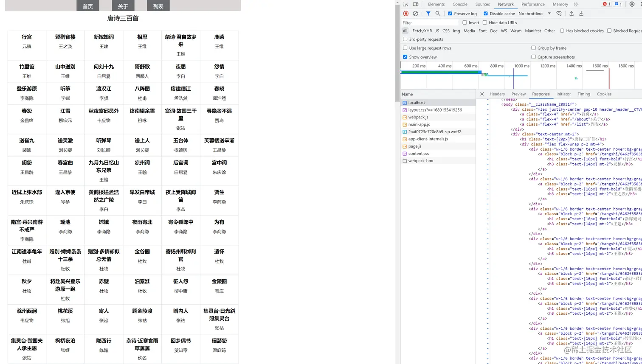
Task: Filter requests by Font type
Action: pos(482,31)
